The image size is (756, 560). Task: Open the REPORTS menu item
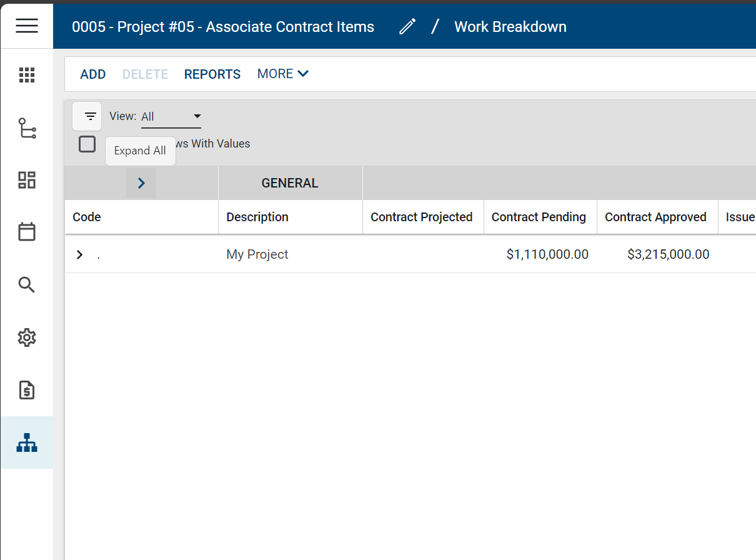click(212, 74)
